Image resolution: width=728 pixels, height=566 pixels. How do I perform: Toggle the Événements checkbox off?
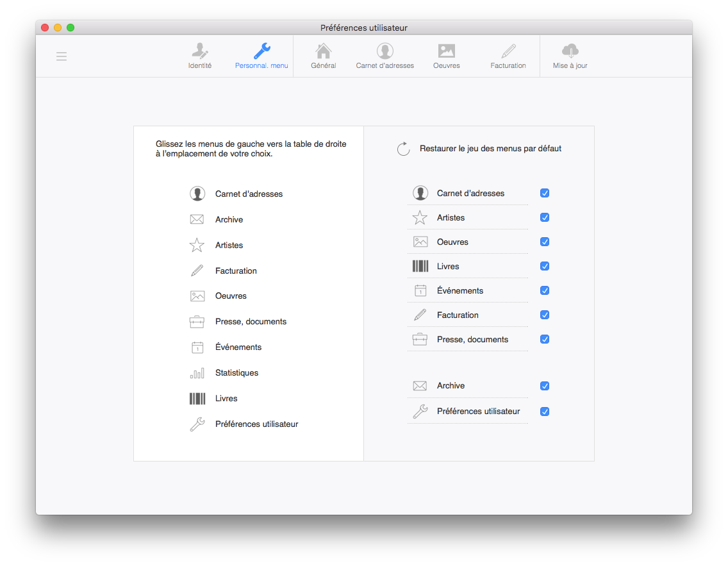point(545,291)
